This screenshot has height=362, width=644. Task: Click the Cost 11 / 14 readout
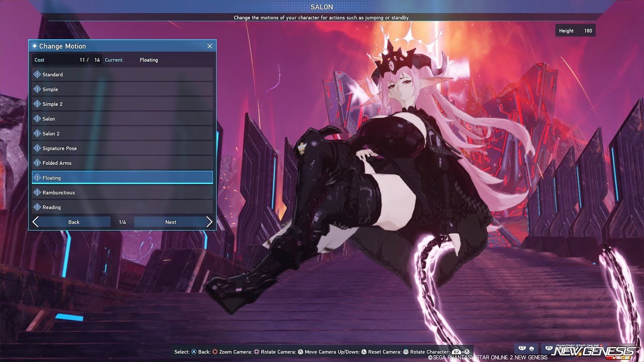click(x=67, y=60)
